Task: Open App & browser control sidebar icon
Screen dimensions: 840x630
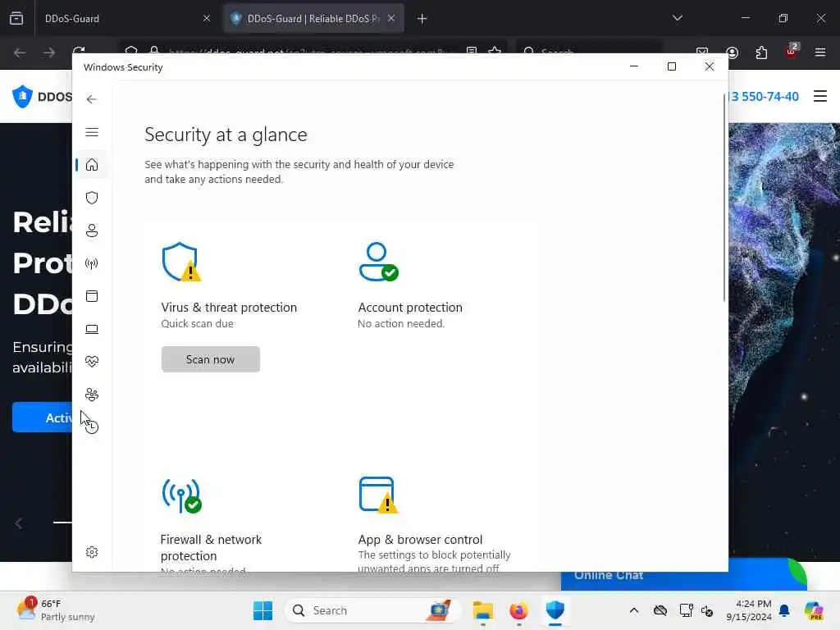Action: (92, 296)
